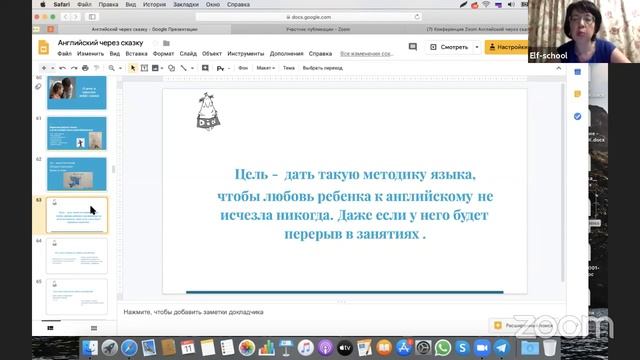Open Закладки menu in macOS menu bar
Viewport: 640px width, 360px height.
click(186, 4)
